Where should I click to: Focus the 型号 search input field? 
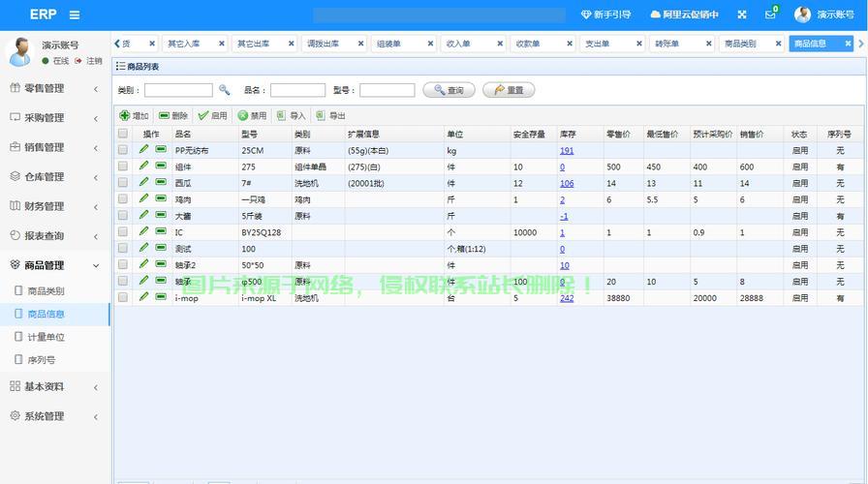tap(387, 90)
